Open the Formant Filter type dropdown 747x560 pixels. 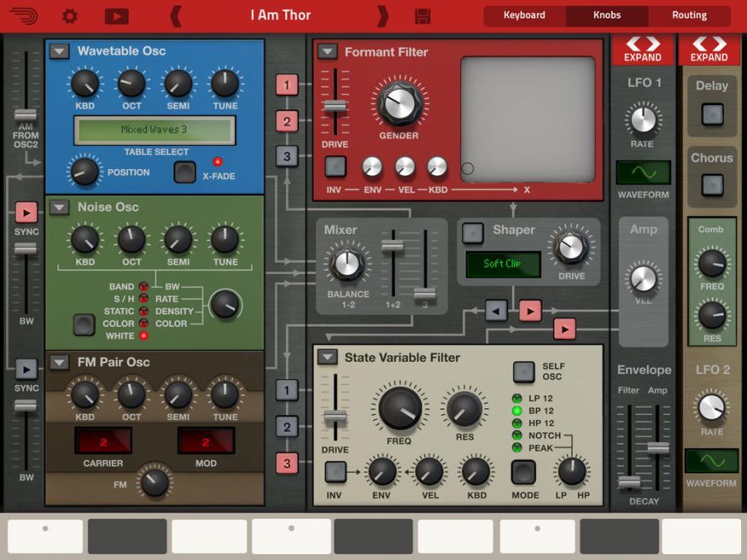(x=328, y=52)
